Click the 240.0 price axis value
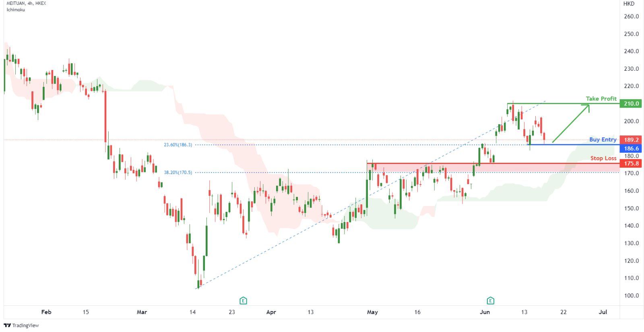Image resolution: width=644 pixels, height=332 pixels. 631,51
